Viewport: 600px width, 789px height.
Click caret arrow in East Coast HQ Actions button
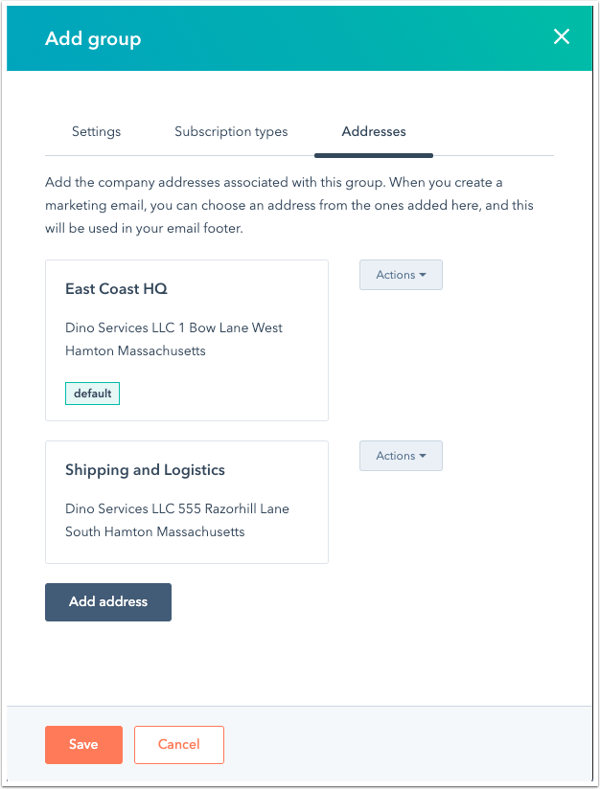[423, 275]
